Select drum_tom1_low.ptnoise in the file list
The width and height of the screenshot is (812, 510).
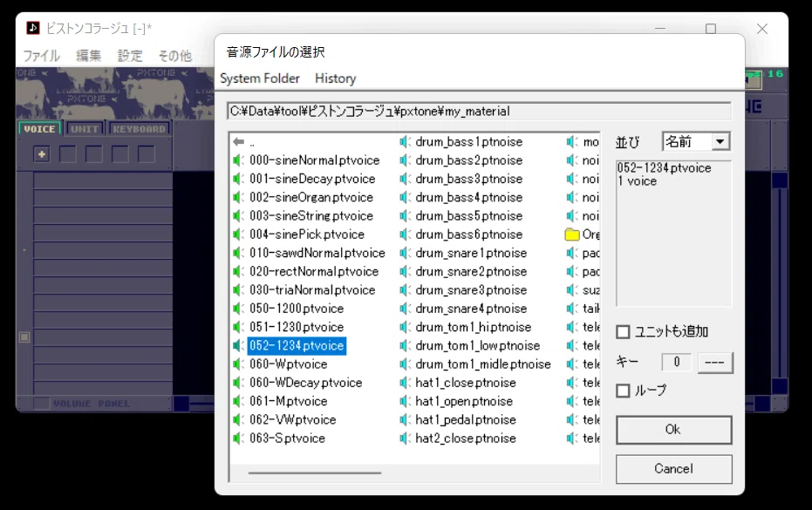tap(477, 346)
